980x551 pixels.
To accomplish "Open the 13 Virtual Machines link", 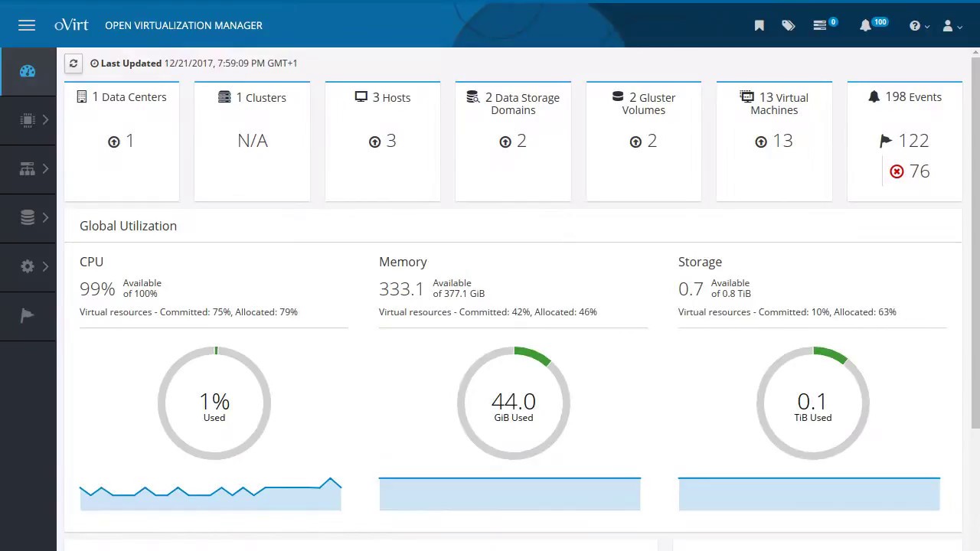I will (774, 103).
